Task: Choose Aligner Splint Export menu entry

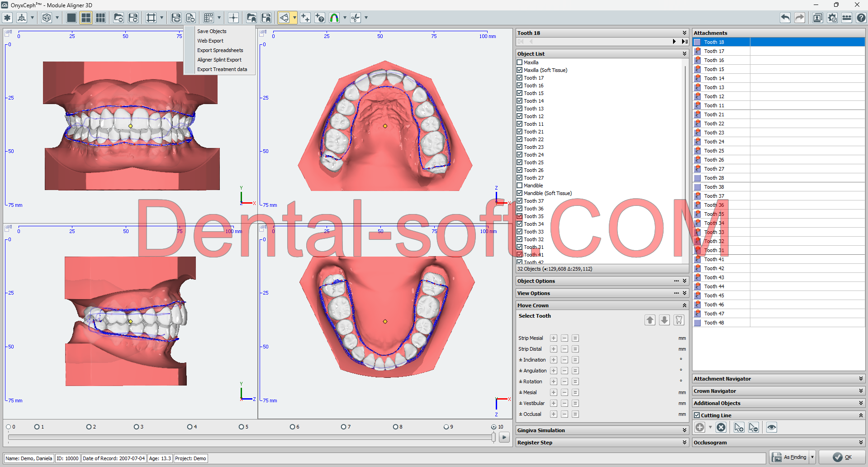Action: pos(219,60)
